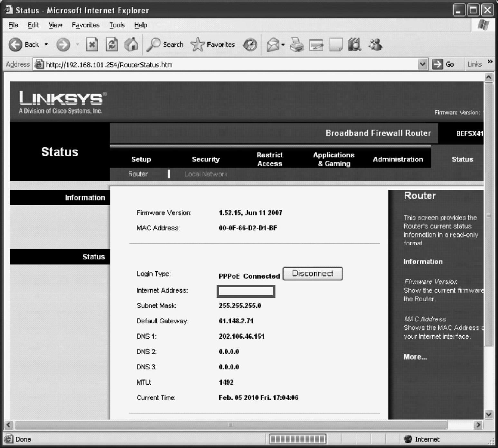Click the Default Gateway value 61.148.2.71
This screenshot has width=498, height=448.
tap(236, 321)
